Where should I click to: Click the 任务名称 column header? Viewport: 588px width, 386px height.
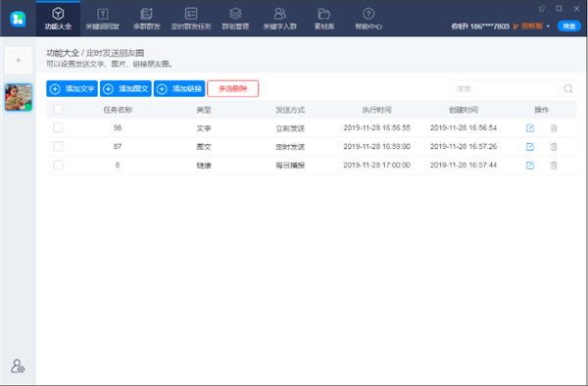[x=118, y=110]
